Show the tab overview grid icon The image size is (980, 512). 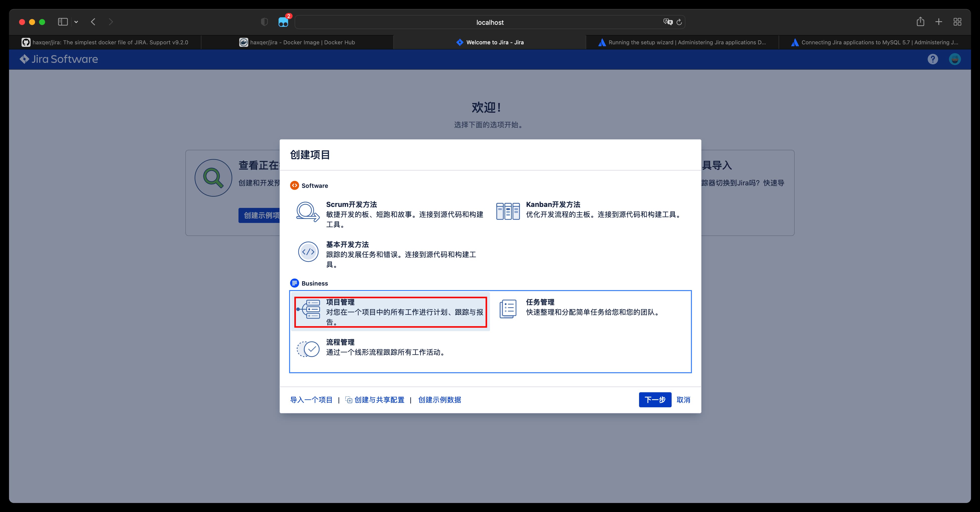(x=957, y=22)
